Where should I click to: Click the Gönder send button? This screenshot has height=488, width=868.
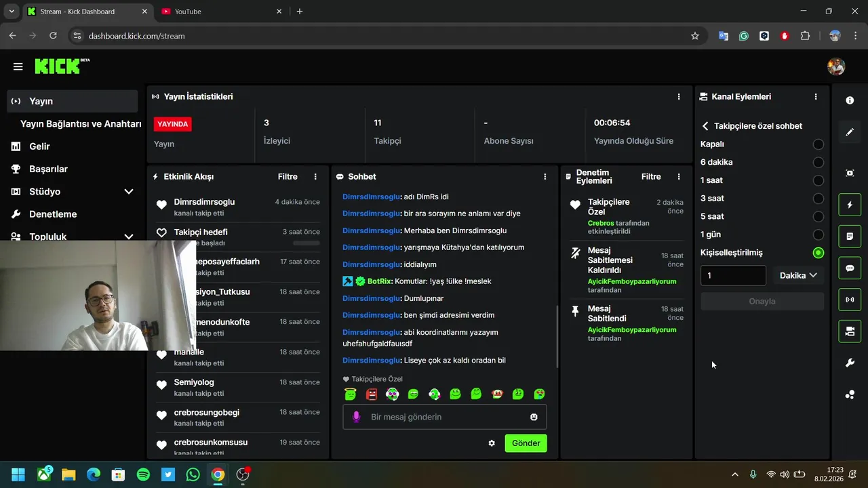526,443
